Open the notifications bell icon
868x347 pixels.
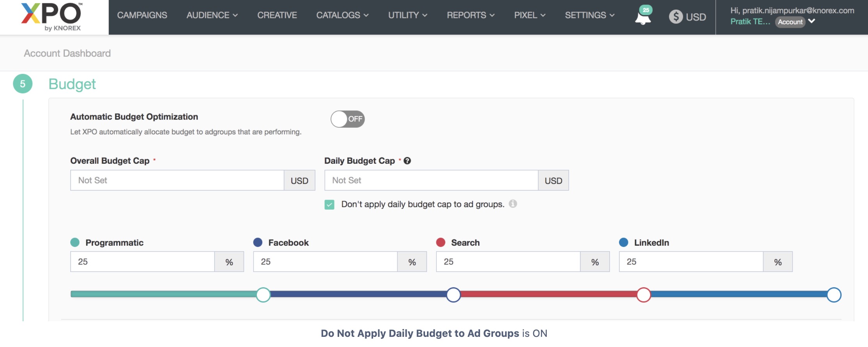pyautogui.click(x=643, y=18)
